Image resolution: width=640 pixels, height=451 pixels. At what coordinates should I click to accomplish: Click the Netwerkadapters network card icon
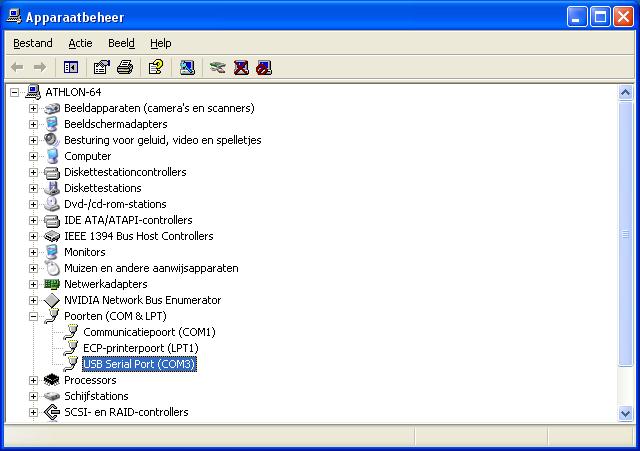click(x=52, y=284)
